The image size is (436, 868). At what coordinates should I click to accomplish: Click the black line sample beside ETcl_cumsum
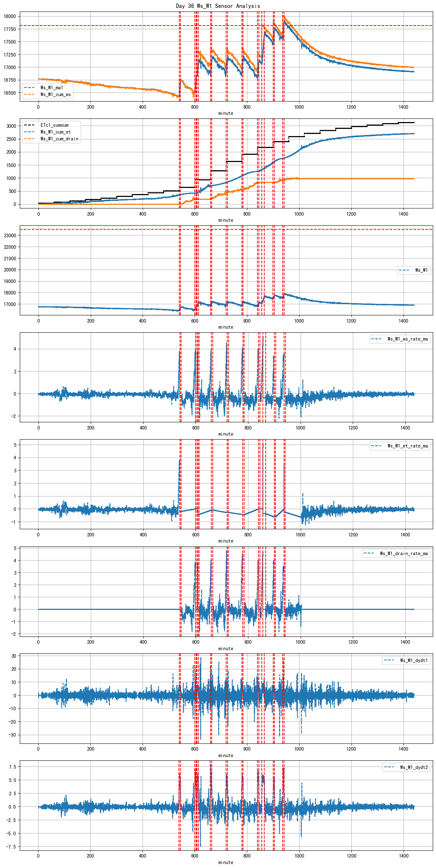pyautogui.click(x=29, y=125)
